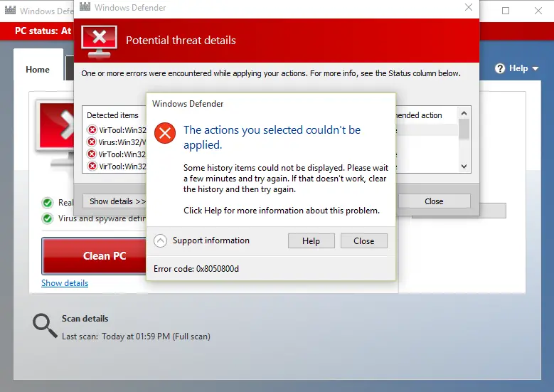Screen dimensions: 554x392
Task: Click the detected items scrollbar up arrow
Action: pyautogui.click(x=464, y=113)
